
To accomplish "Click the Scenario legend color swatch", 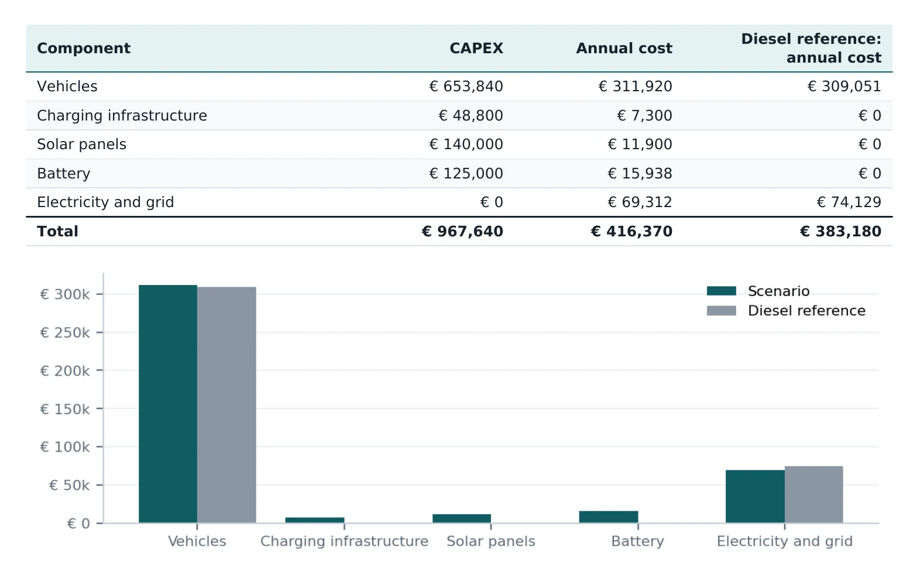I will (x=721, y=291).
